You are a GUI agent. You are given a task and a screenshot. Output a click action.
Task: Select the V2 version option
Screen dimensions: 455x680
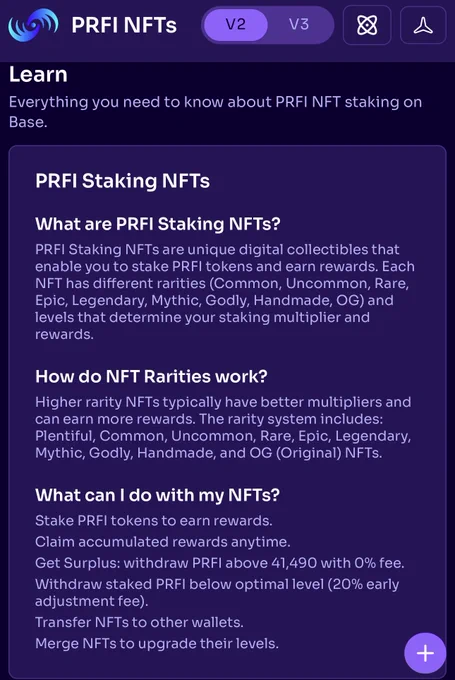(x=236, y=25)
